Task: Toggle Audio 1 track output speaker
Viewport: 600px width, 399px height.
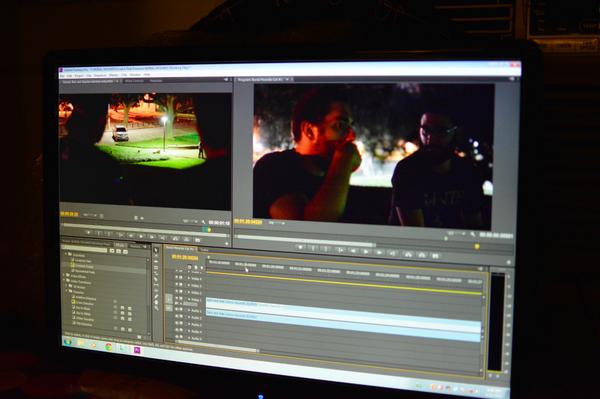Action: [x=177, y=310]
